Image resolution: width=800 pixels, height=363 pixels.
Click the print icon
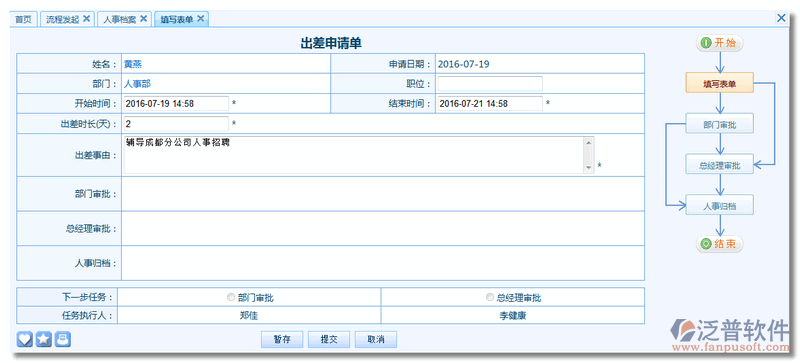click(x=62, y=339)
